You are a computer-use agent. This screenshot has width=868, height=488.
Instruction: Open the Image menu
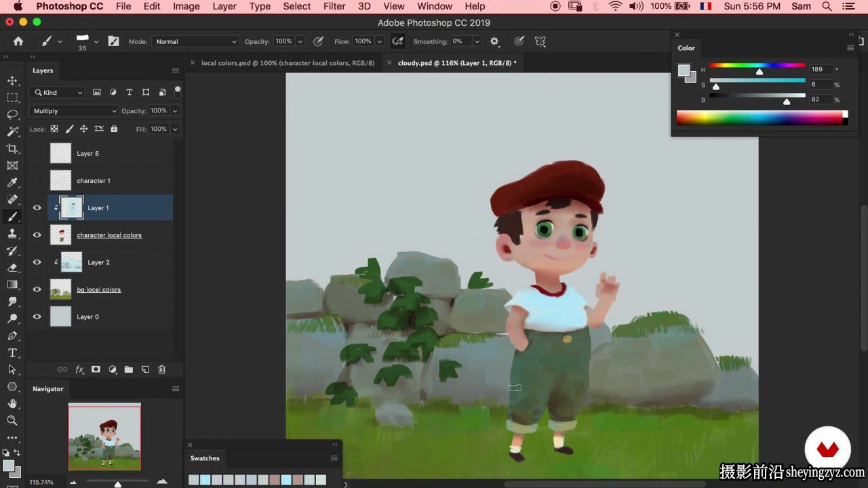186,6
